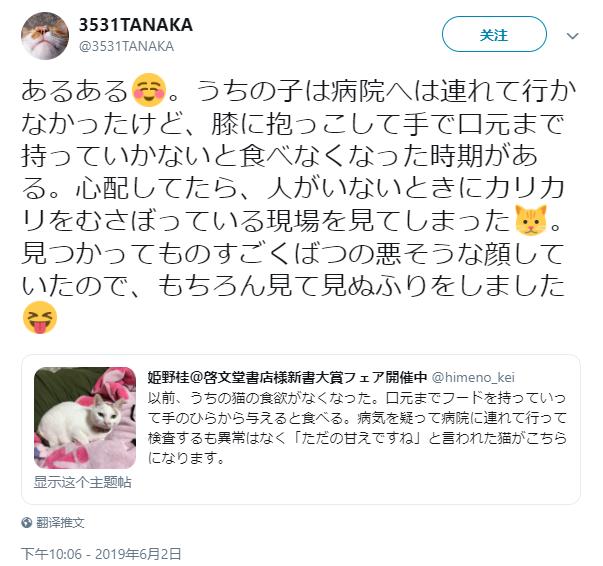This screenshot has height=566, width=603.
Task: Click the orange cat face emoji
Action: tap(531, 220)
